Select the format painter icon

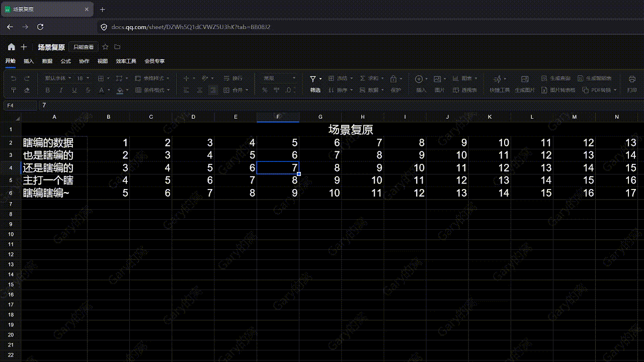click(14, 90)
